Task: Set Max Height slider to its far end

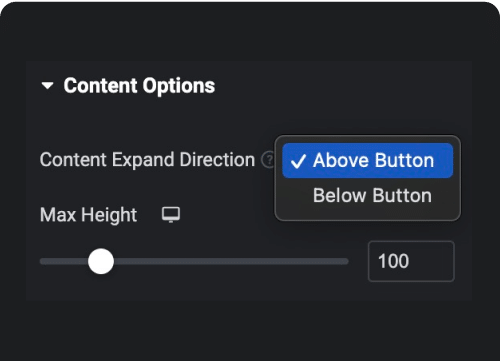Action: (x=347, y=261)
